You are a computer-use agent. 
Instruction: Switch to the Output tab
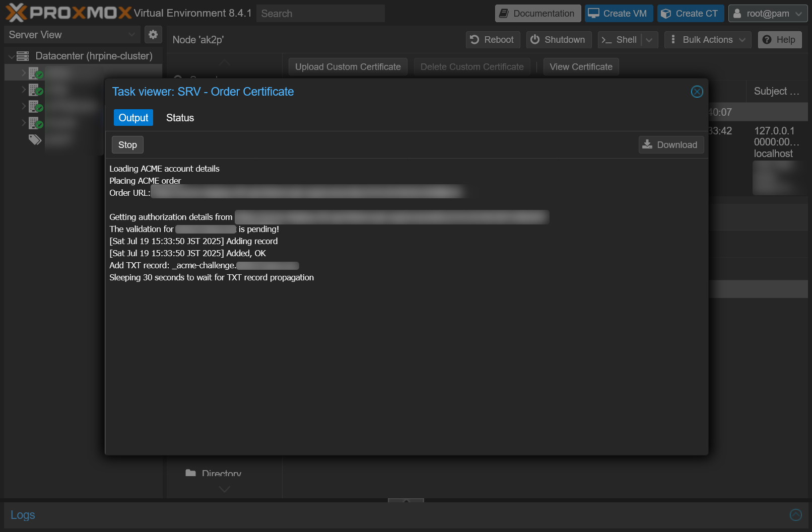pyautogui.click(x=133, y=118)
